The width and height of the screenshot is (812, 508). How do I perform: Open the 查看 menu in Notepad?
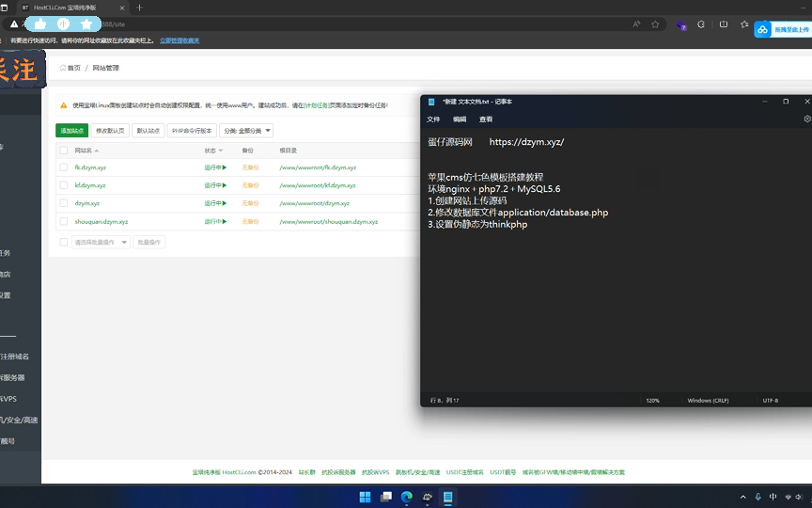(486, 119)
